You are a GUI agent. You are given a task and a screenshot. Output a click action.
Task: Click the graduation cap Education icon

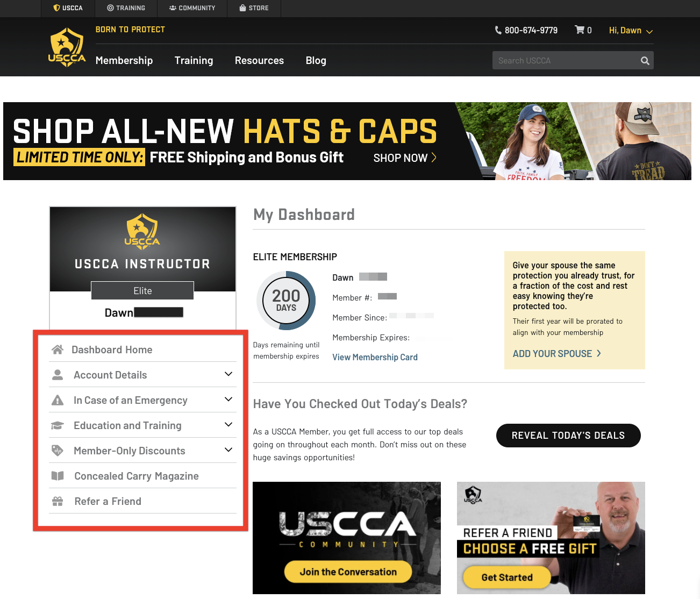tap(58, 425)
